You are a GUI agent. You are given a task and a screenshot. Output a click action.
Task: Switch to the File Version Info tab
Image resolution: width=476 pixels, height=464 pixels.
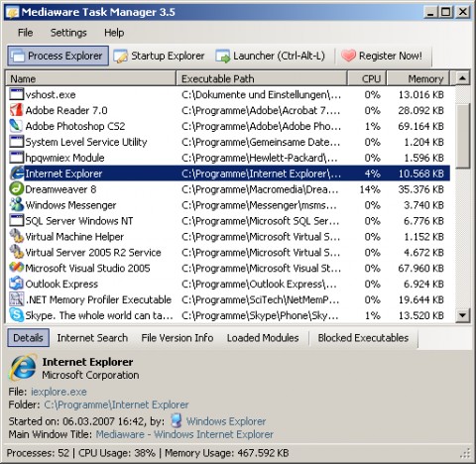click(x=178, y=338)
